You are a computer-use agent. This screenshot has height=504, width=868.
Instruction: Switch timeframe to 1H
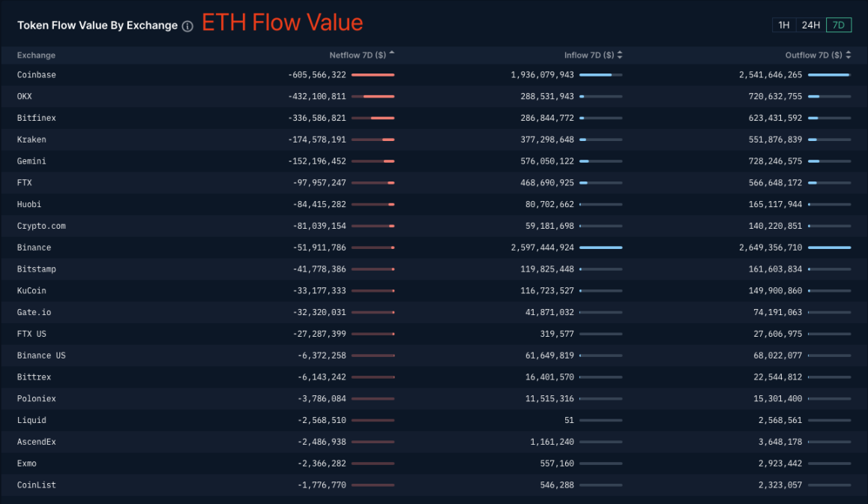(784, 25)
